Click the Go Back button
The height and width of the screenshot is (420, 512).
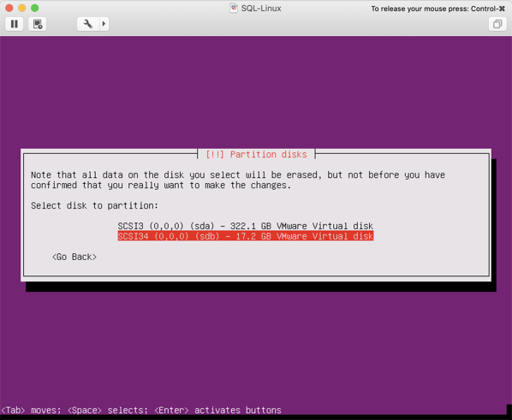pos(74,257)
